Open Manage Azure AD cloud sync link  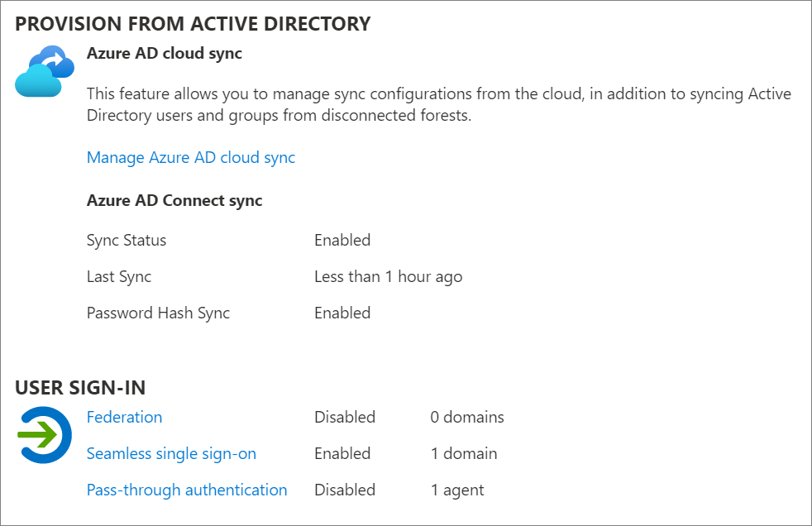point(190,157)
